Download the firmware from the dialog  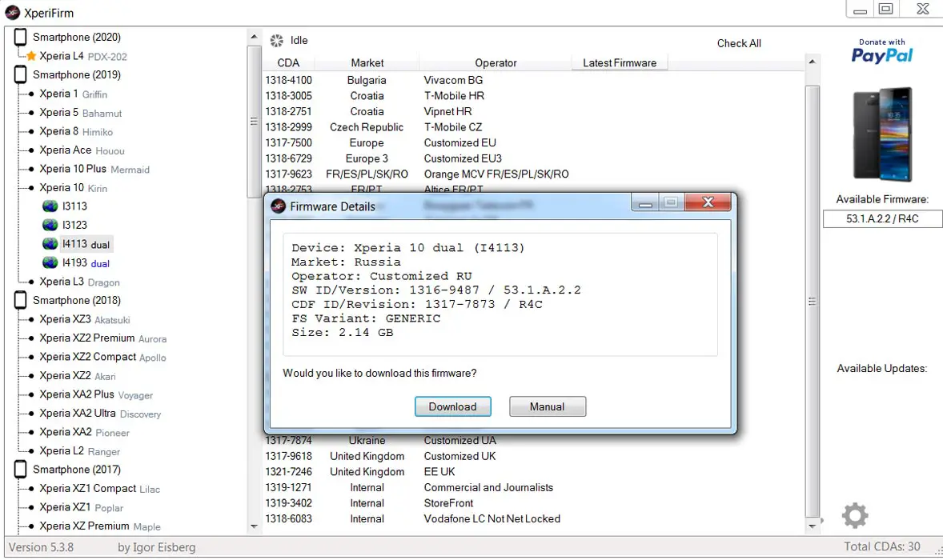[452, 406]
